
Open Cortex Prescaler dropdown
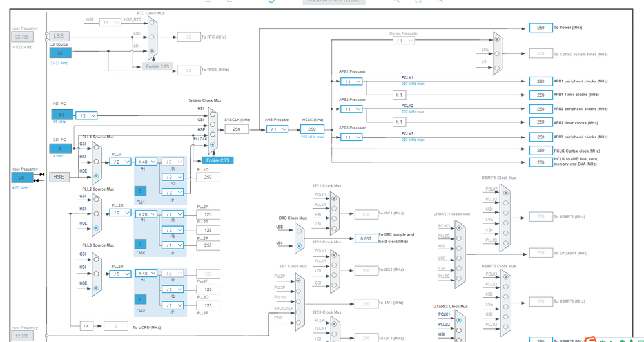coord(404,41)
